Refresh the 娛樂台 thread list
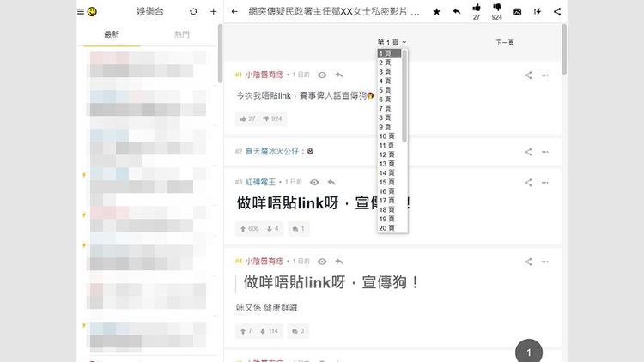 point(193,12)
